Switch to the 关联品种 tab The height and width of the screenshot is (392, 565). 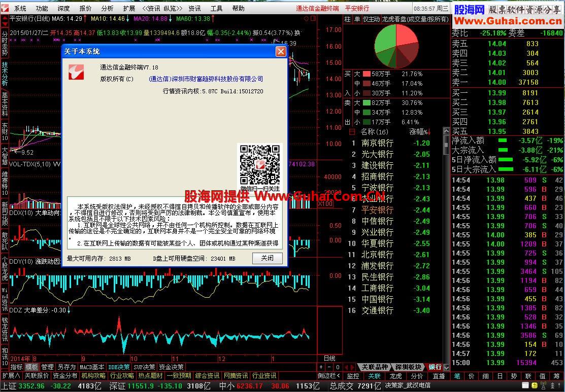pos(375,367)
